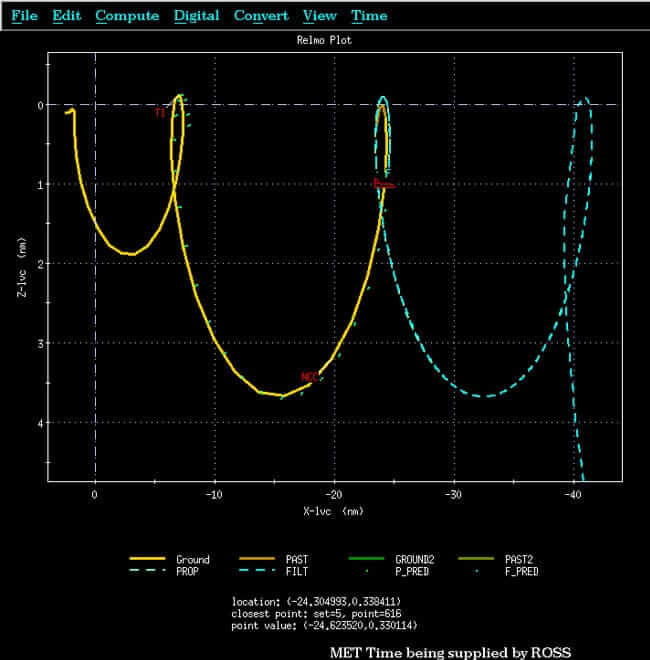Open the Compute menu

pos(127,16)
